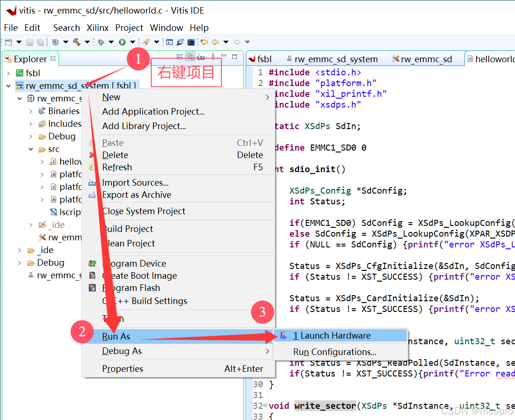Open the Debug dropdown arrow

111,42
